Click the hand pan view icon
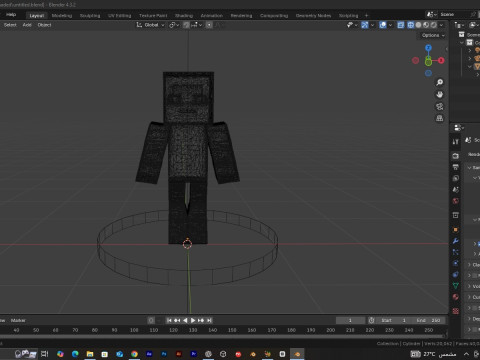The height and width of the screenshot is (360, 480). [x=440, y=94]
